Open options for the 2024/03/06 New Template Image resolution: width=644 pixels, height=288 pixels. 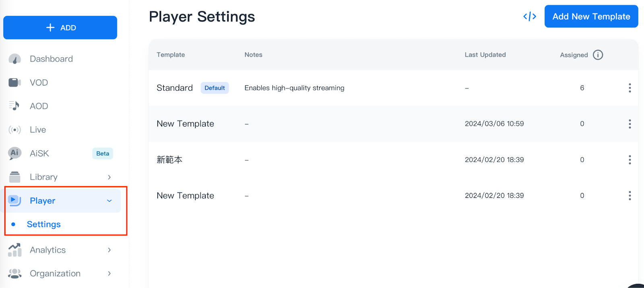630,124
